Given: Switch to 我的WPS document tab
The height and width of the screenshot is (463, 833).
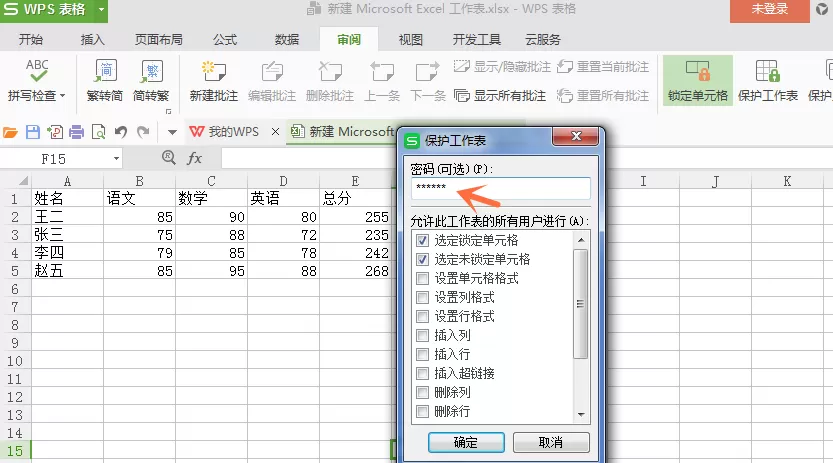Looking at the screenshot, I should coord(225,132).
